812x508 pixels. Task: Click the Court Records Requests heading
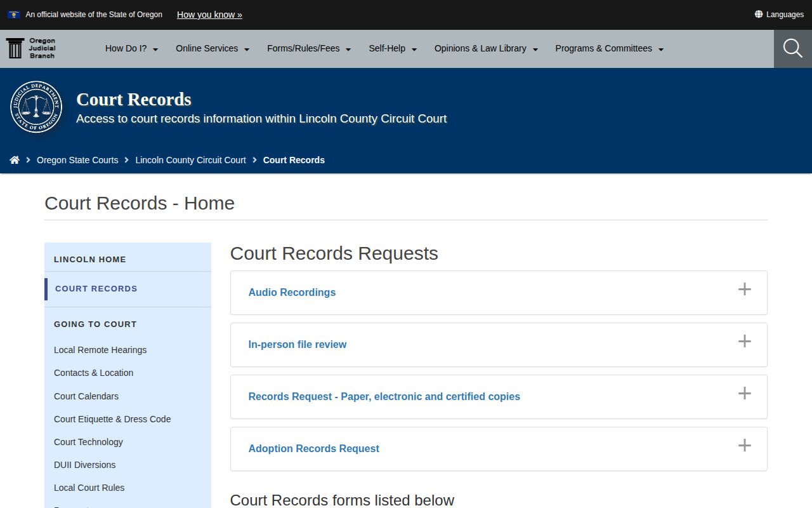(334, 253)
